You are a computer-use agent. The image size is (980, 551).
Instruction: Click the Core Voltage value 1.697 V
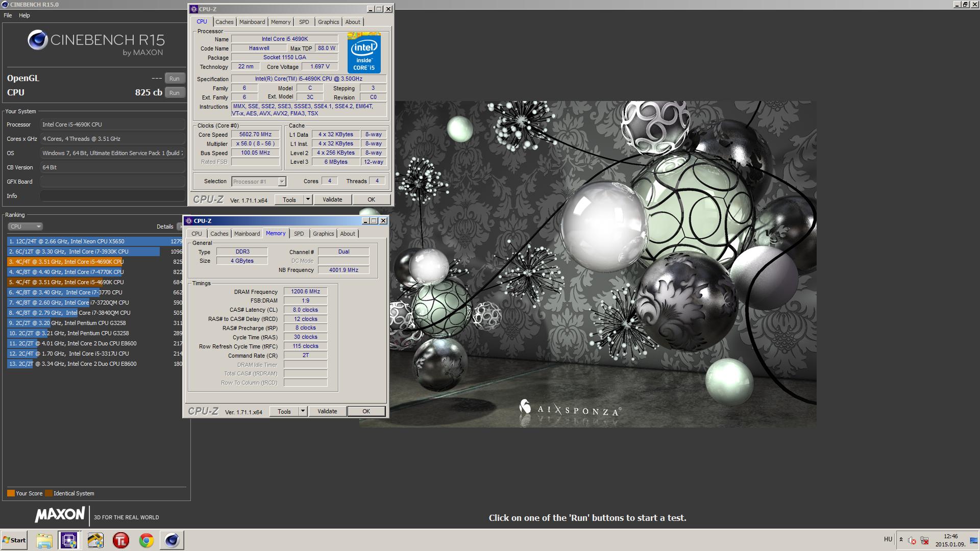(320, 67)
